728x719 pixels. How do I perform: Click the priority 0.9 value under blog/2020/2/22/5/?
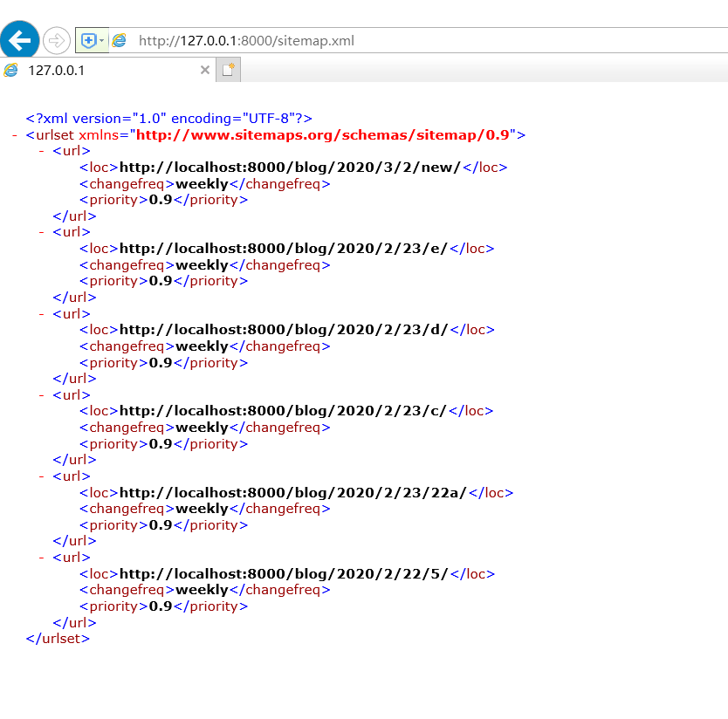tap(161, 606)
